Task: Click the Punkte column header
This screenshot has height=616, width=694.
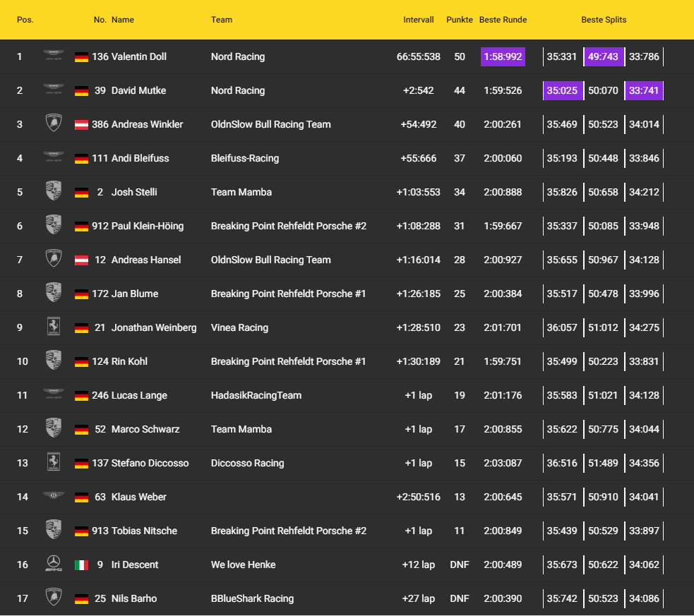Action: pyautogui.click(x=460, y=20)
